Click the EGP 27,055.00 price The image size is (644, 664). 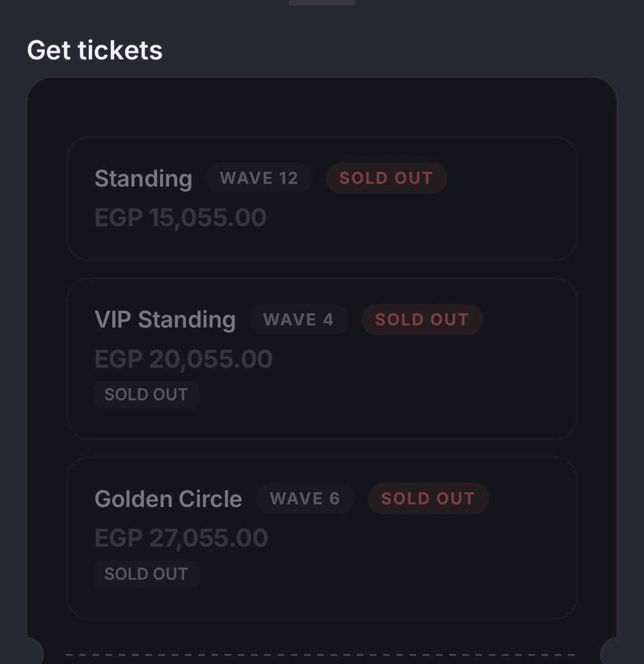pyautogui.click(x=181, y=538)
